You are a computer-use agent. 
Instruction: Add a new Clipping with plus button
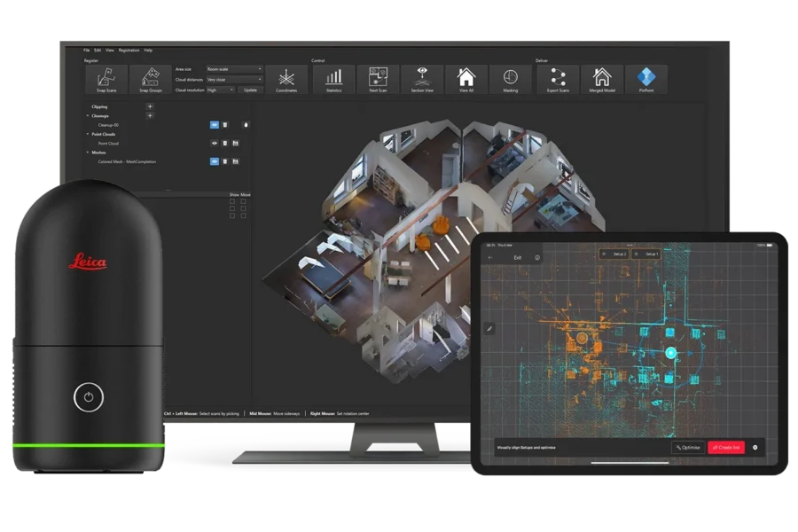point(150,106)
